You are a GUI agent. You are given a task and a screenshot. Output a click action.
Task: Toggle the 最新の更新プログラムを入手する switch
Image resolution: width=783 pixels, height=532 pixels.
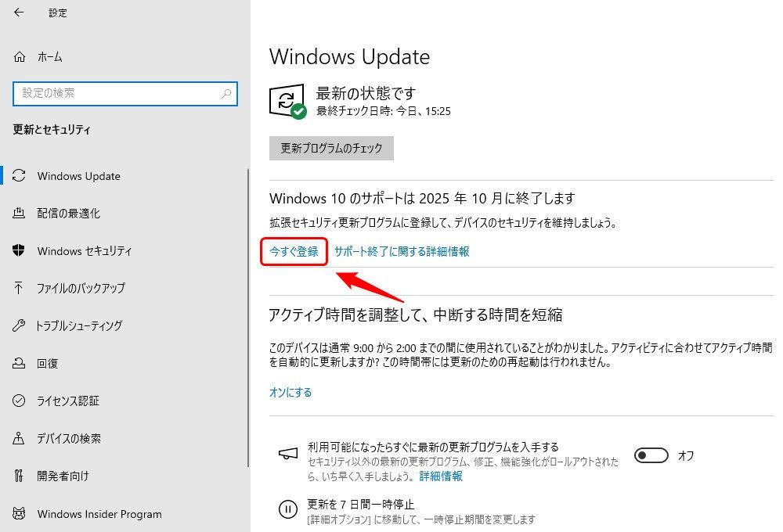(x=651, y=455)
